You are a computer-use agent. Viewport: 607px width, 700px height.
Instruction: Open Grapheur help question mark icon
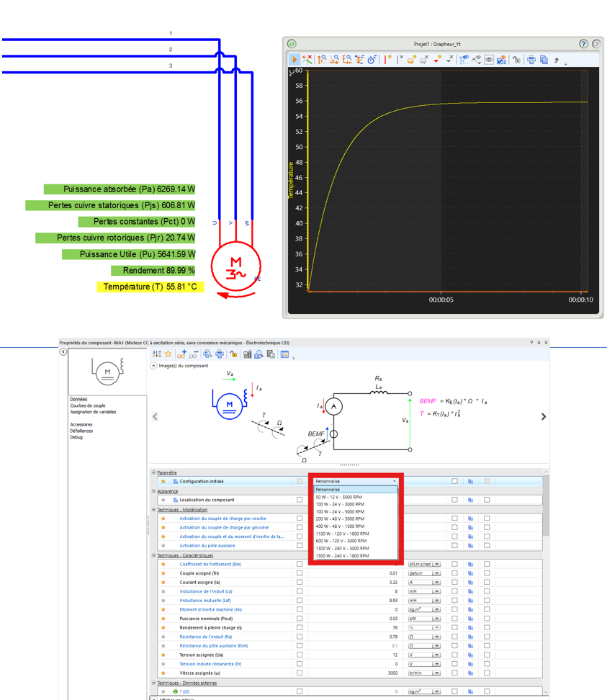[584, 44]
